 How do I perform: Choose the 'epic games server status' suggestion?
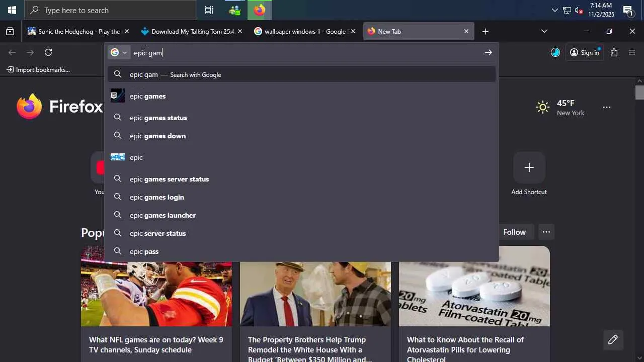pyautogui.click(x=302, y=179)
